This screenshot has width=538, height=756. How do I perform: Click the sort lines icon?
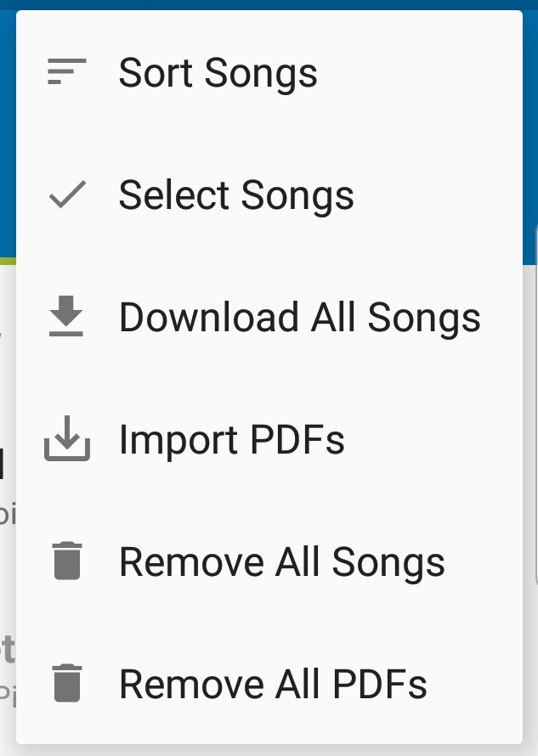pos(66,71)
